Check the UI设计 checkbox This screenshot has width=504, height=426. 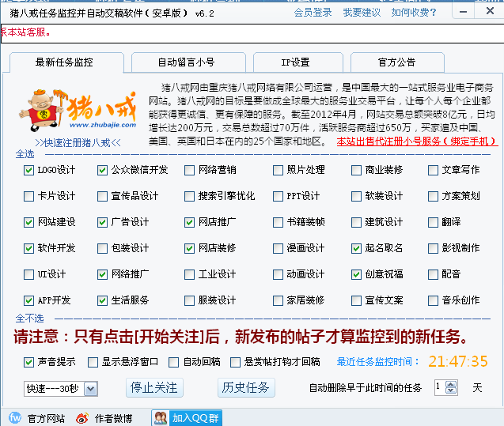tap(28, 274)
